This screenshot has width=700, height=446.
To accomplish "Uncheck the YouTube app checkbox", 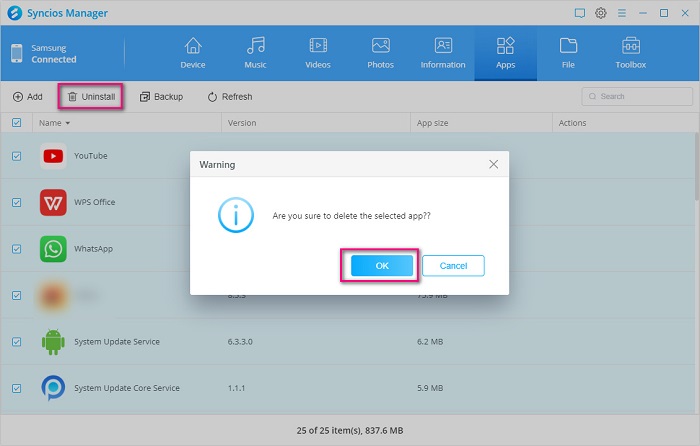I will tap(16, 156).
